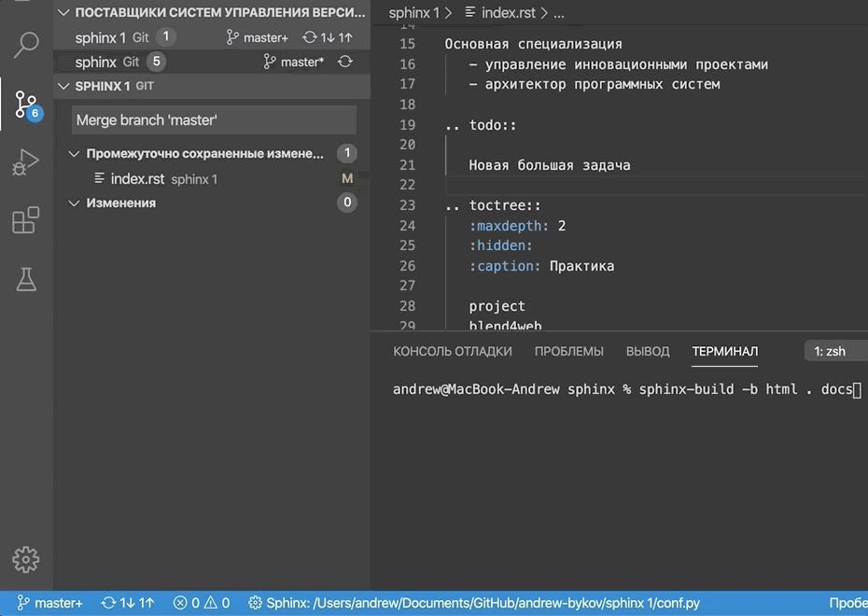The height and width of the screenshot is (616, 868).
Task: Open the Source Control view icon
Action: point(26,105)
